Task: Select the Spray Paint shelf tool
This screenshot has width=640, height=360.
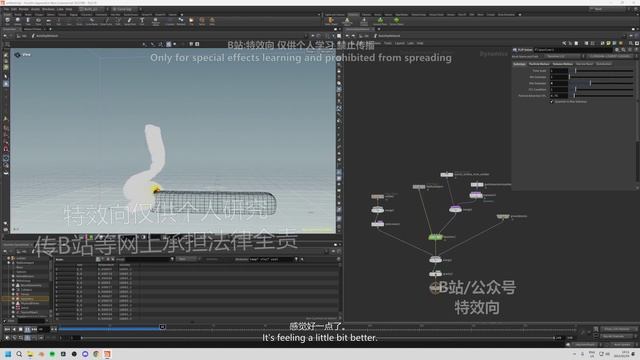Action: tap(130, 21)
